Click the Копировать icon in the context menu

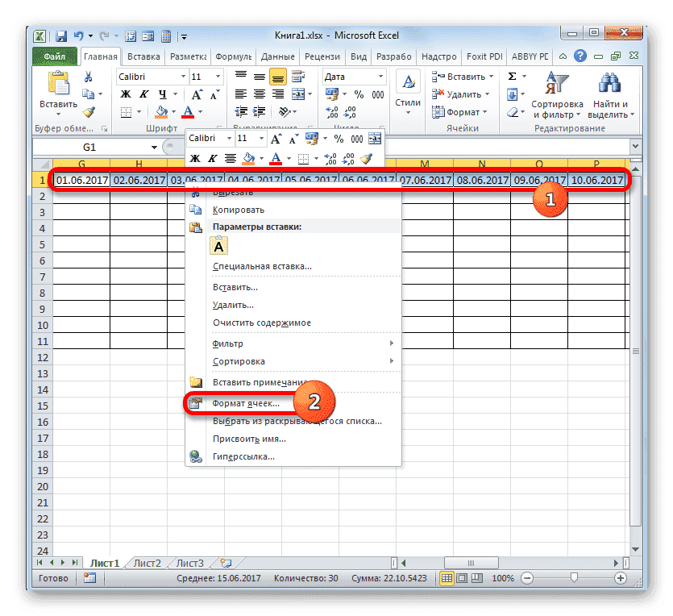click(195, 209)
